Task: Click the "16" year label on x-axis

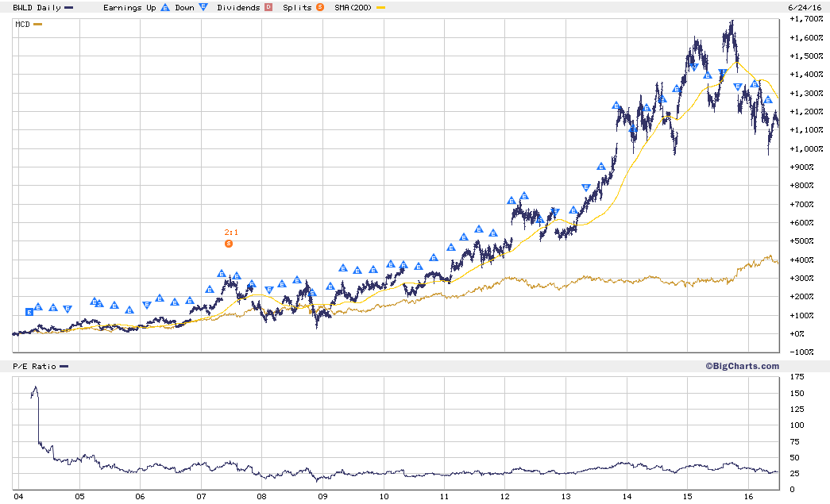Action: tap(748, 496)
